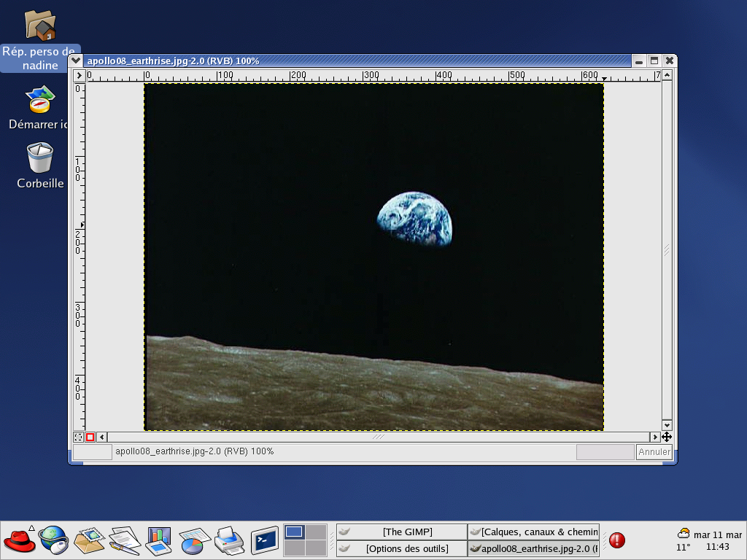Open the GIMP image menu arrow beside rulers
Image resolution: width=747 pixels, height=560 pixels.
coord(79,75)
